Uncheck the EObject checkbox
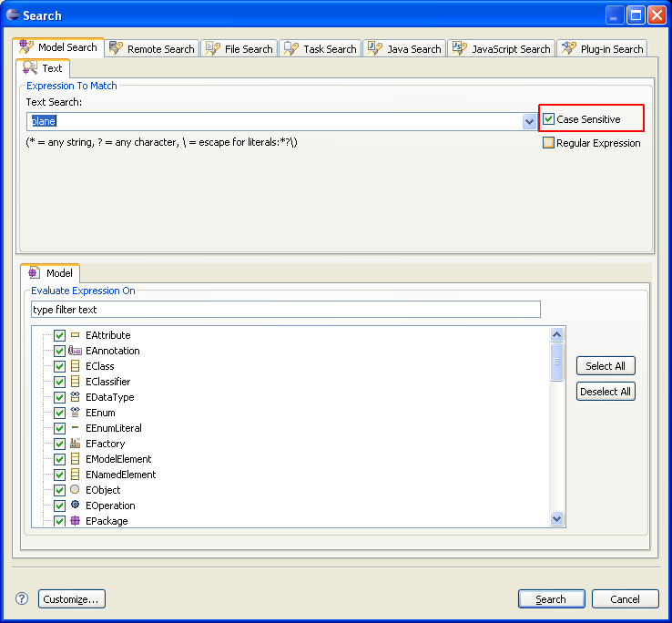This screenshot has width=672, height=623. pos(59,490)
